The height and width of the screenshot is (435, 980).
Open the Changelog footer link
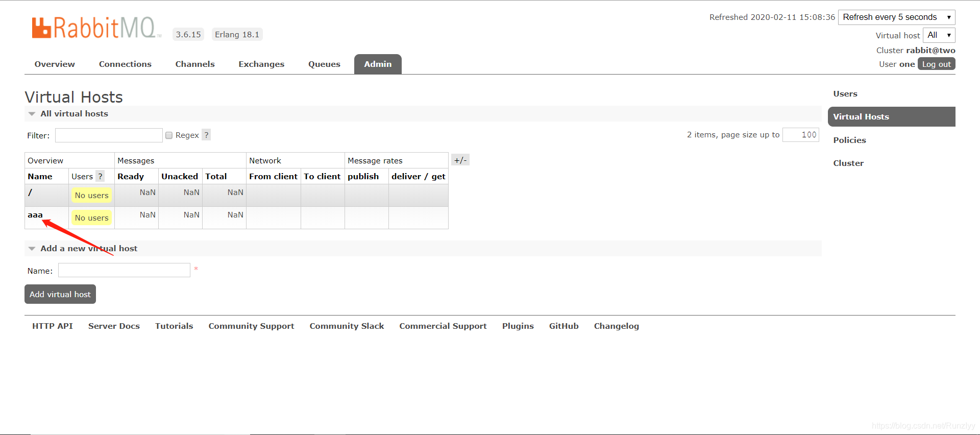click(x=617, y=326)
